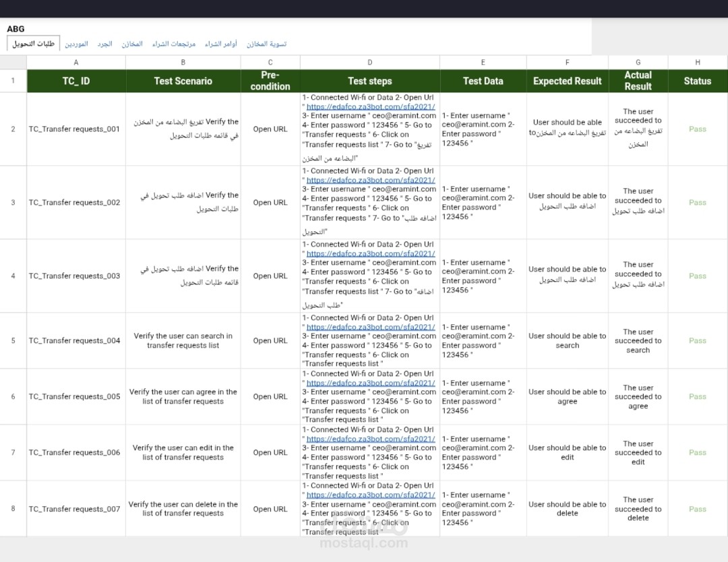Click the Test steps header cell

click(x=369, y=81)
